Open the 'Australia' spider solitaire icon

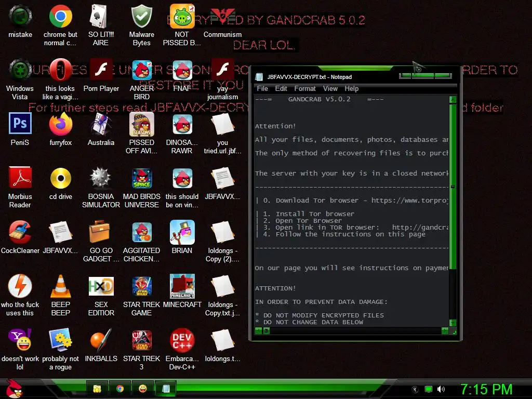pos(101,124)
